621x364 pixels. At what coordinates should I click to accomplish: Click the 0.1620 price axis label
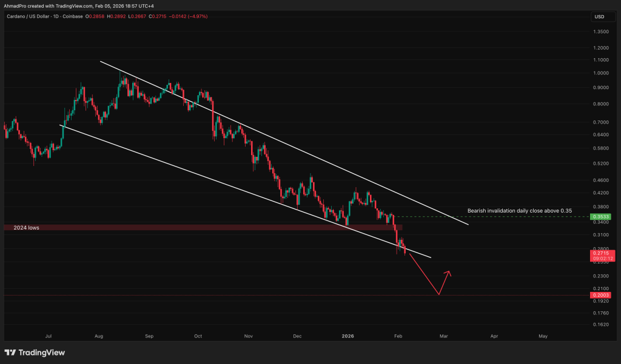[x=601, y=325]
